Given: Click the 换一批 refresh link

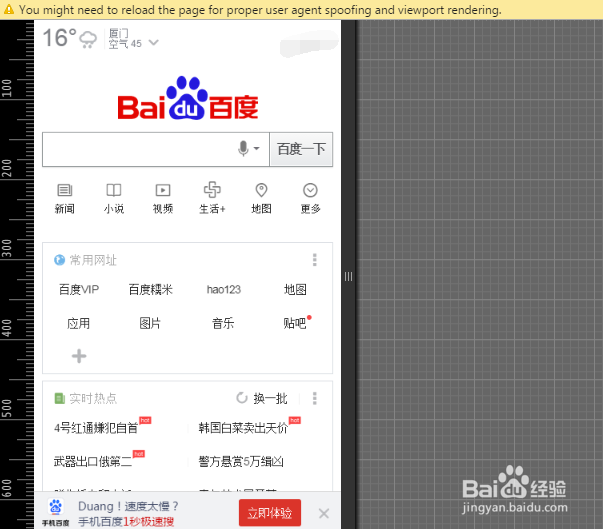Looking at the screenshot, I should 270,398.
